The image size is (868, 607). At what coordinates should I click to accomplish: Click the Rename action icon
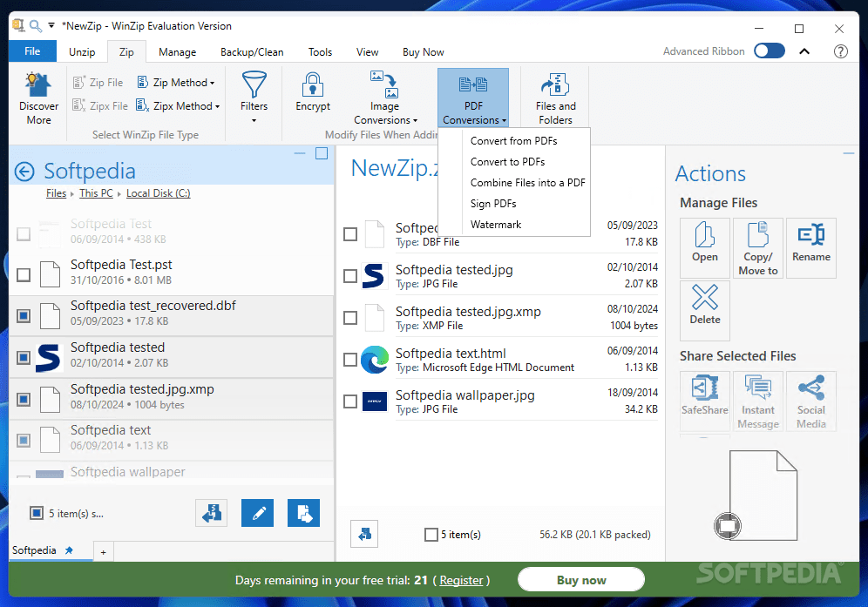[x=811, y=247]
